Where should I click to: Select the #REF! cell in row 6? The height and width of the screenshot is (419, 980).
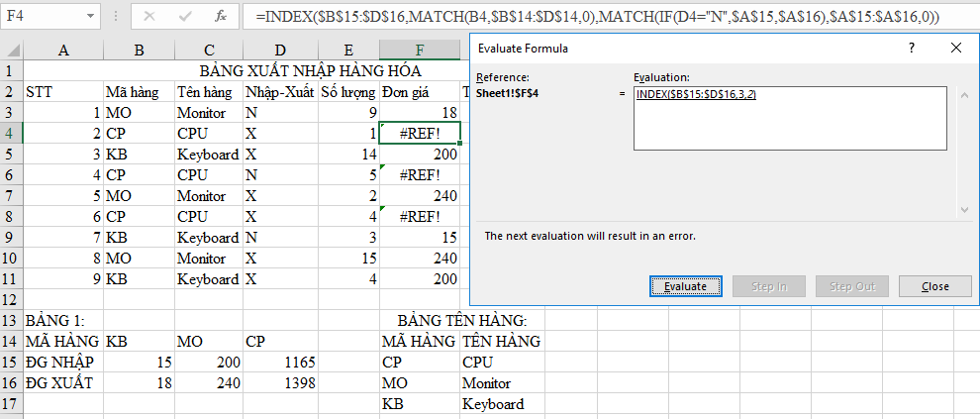420,175
